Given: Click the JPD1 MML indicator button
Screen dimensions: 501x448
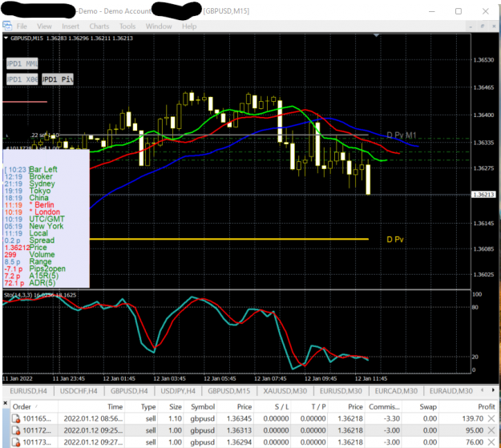Looking at the screenshot, I should pos(22,63).
